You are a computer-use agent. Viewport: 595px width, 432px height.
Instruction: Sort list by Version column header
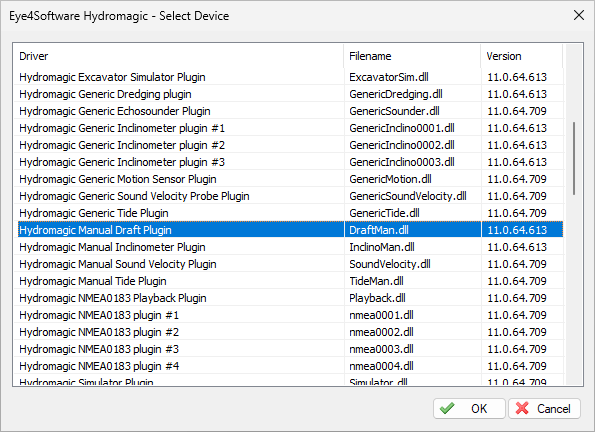[521, 56]
